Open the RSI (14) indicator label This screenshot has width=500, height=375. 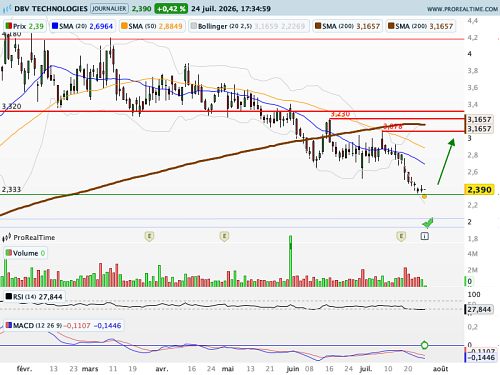click(34, 296)
